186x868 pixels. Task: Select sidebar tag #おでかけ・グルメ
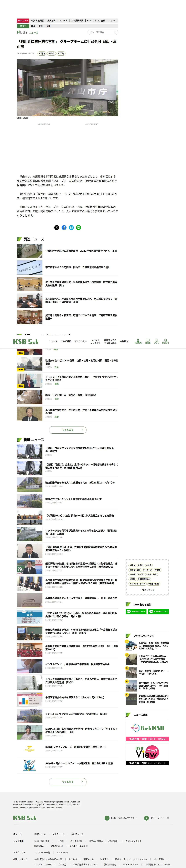(137, 584)
